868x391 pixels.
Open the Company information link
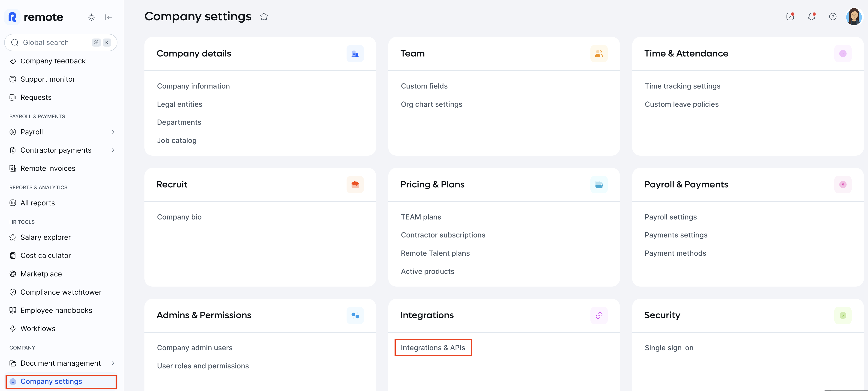(x=193, y=86)
